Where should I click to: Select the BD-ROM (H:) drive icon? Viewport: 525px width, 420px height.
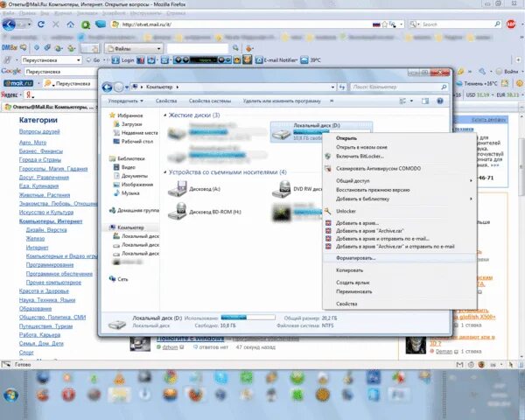coord(177,212)
